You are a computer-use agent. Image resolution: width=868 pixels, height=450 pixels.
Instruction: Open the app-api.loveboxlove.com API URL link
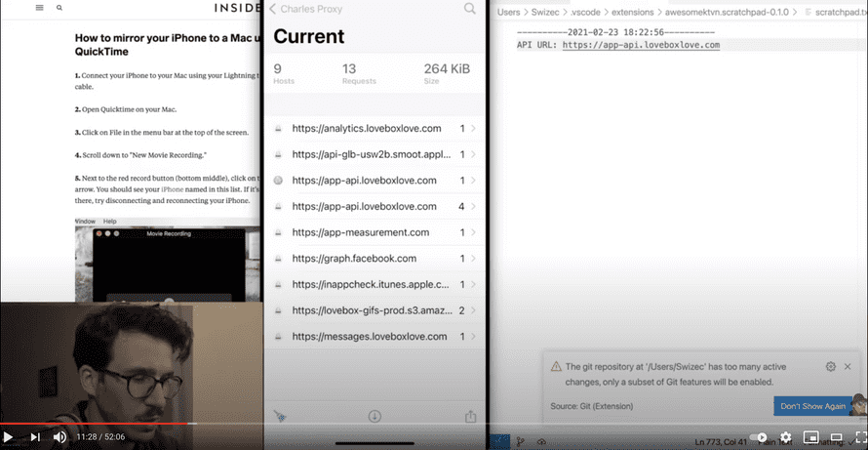pyautogui.click(x=641, y=46)
